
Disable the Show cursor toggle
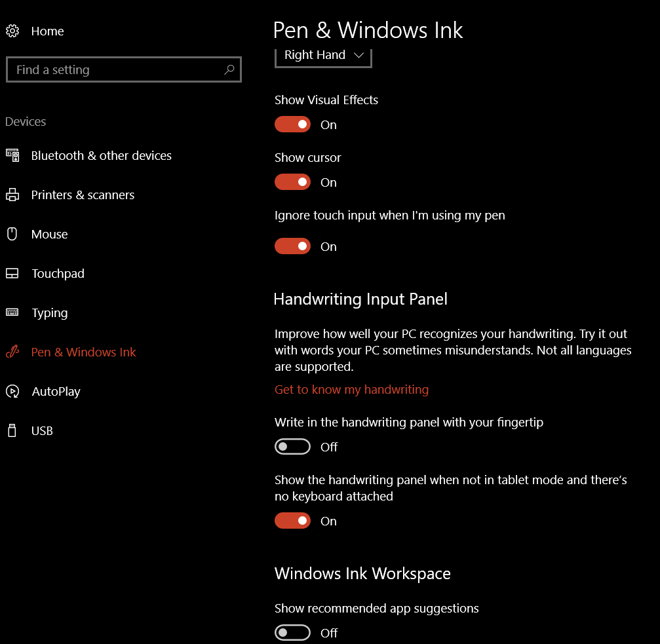[292, 182]
